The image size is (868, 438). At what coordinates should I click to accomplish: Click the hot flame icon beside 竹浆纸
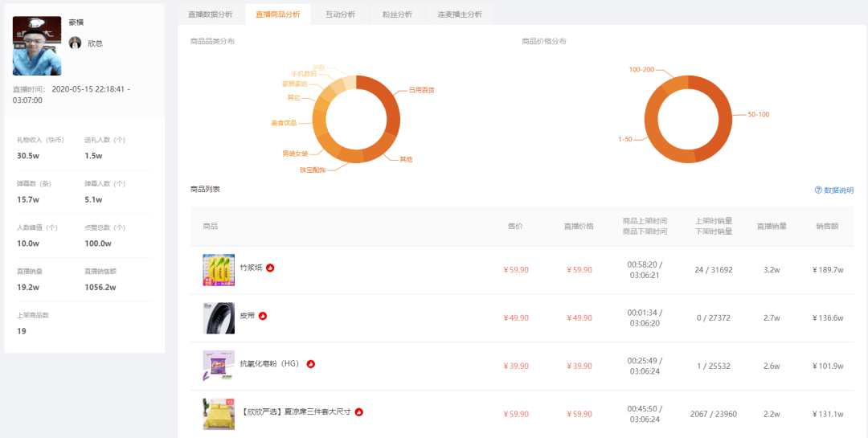tap(270, 268)
